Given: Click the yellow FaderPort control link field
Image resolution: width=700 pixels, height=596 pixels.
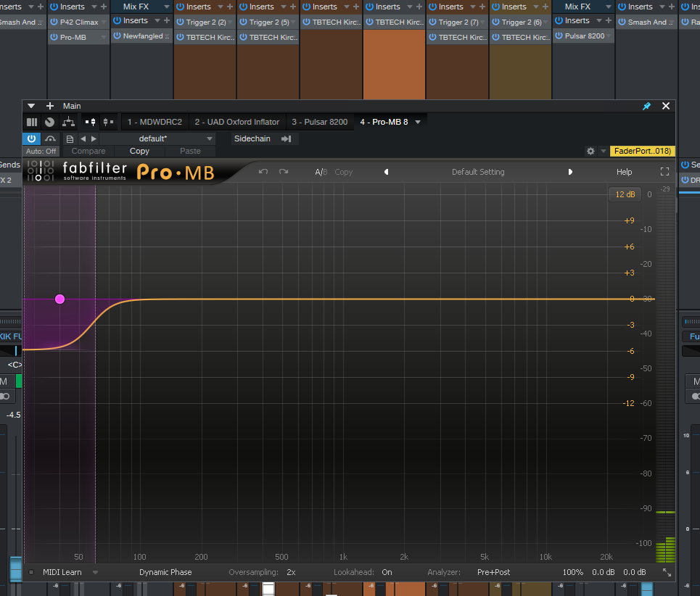Looking at the screenshot, I should click(x=643, y=152).
